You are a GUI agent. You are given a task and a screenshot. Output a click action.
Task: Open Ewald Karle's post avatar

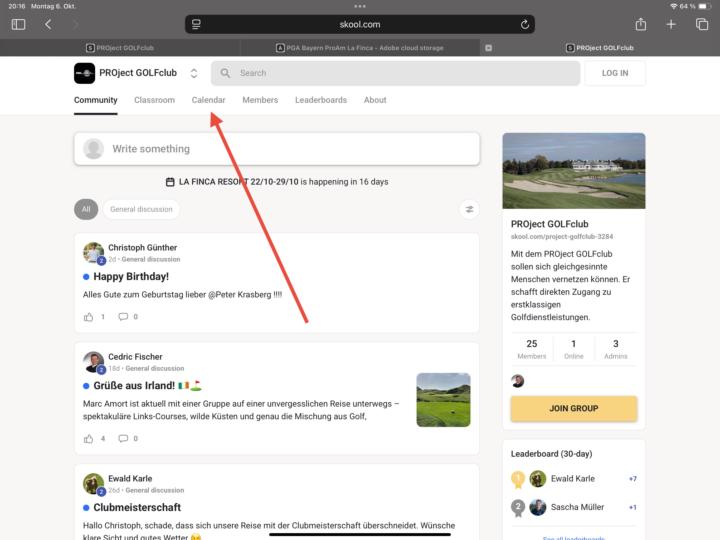(94, 484)
